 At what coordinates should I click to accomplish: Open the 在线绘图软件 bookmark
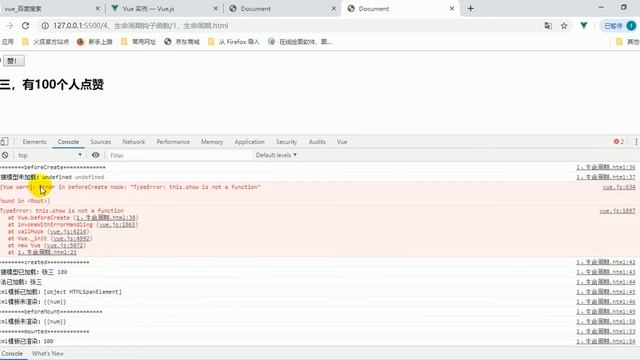click(300, 42)
